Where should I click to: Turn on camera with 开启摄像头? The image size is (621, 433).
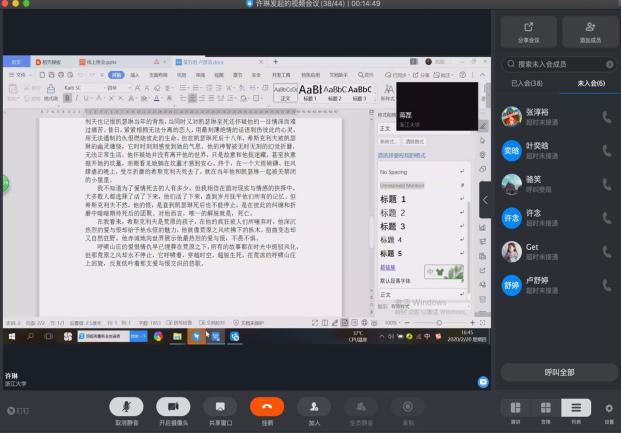(173, 406)
